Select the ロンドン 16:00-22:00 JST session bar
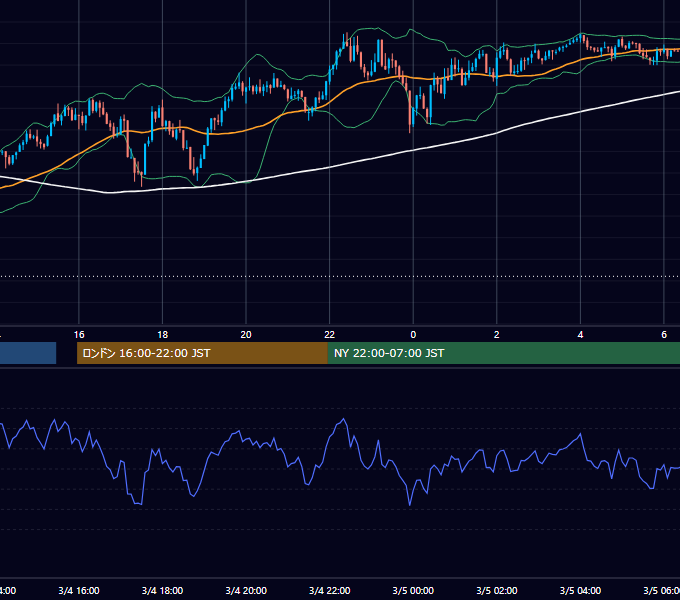680x600 pixels. [202, 353]
